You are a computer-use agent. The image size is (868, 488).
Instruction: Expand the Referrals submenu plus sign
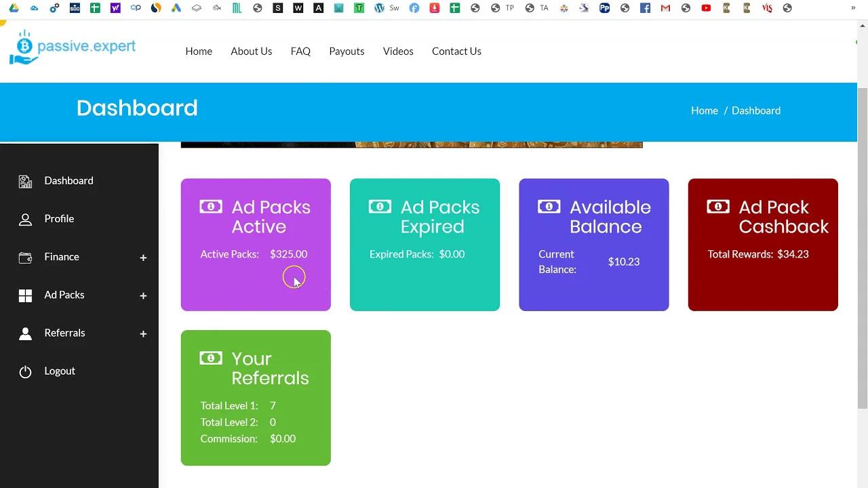(x=143, y=333)
